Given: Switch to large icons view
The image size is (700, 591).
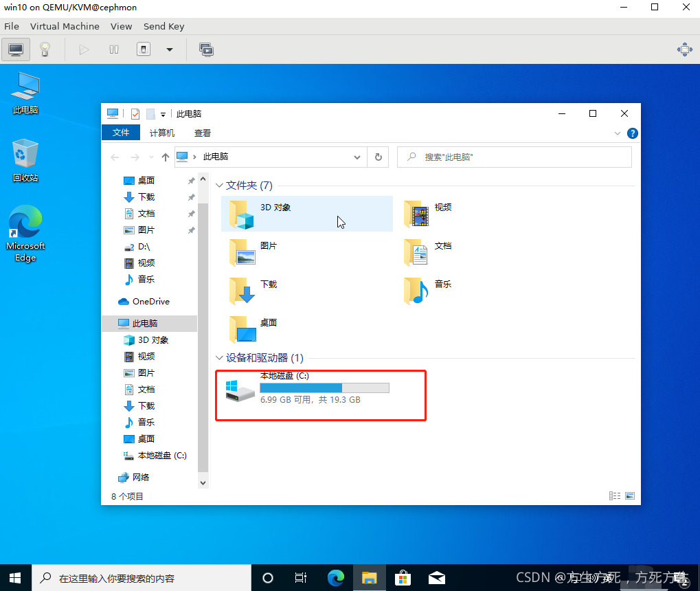Looking at the screenshot, I should tap(629, 495).
